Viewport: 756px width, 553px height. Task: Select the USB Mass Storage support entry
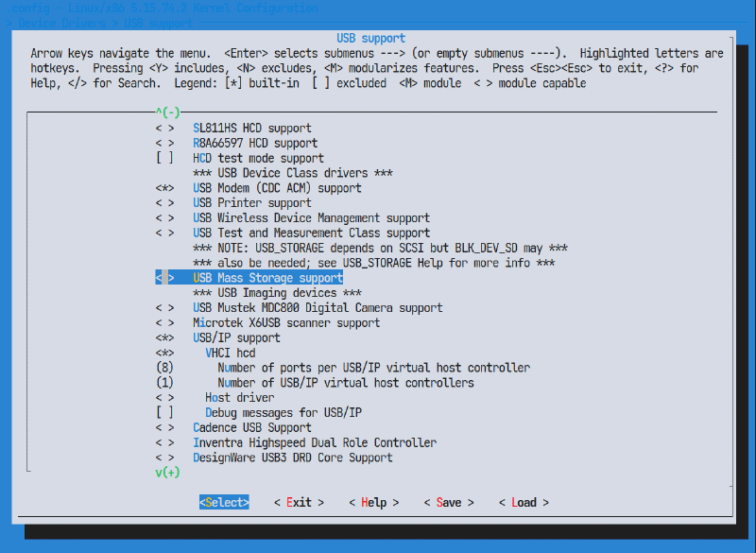(267, 278)
